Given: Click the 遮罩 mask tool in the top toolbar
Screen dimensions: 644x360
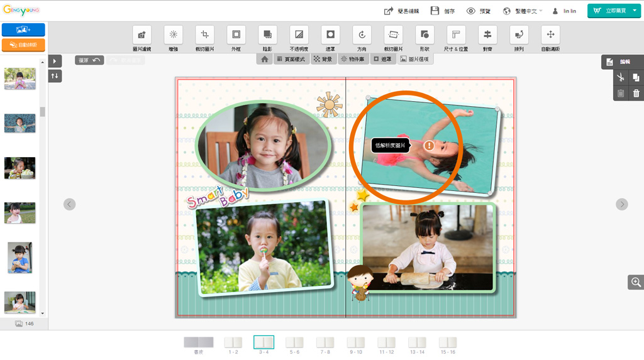Looking at the screenshot, I should click(x=330, y=38).
